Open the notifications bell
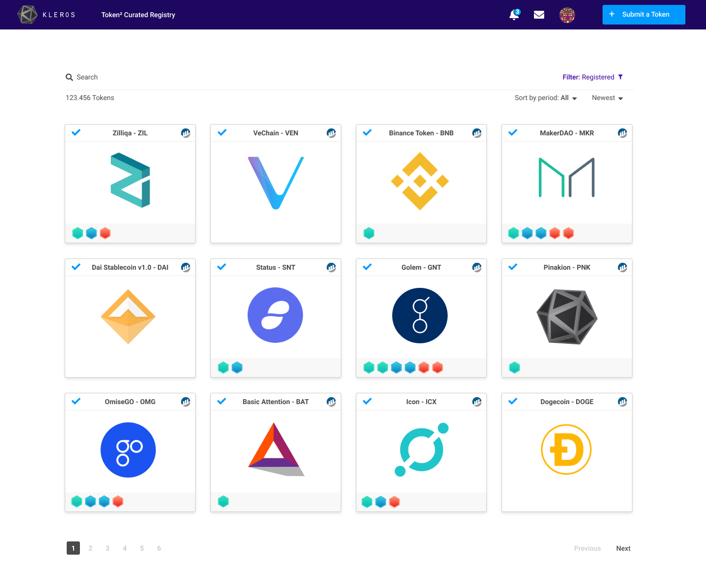This screenshot has height=588, width=706. [514, 15]
